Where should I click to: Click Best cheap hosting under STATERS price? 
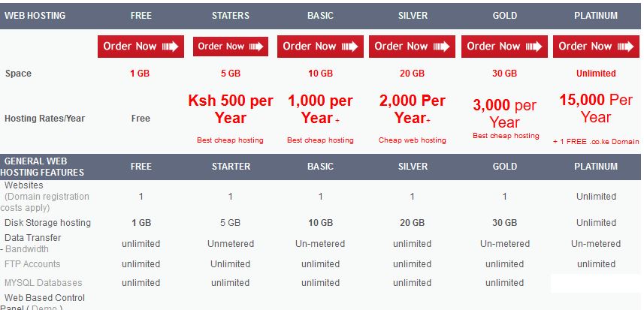coord(230,140)
